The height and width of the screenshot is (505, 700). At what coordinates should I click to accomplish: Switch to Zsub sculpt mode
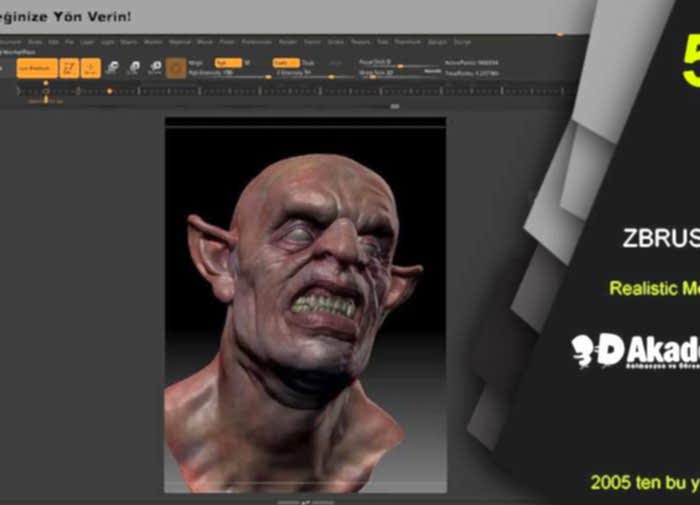pos(308,63)
